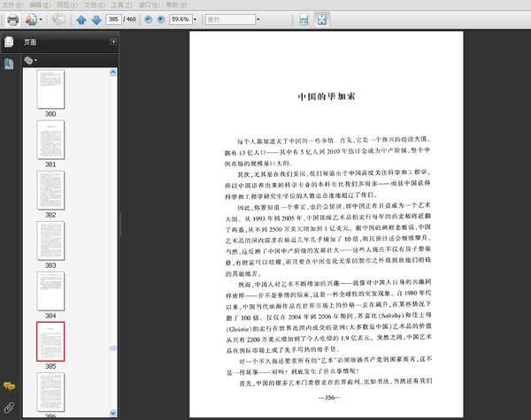Image resolution: width=531 pixels, height=420 pixels.
Task: Toggle the fit full page view icon
Action: click(x=321, y=19)
